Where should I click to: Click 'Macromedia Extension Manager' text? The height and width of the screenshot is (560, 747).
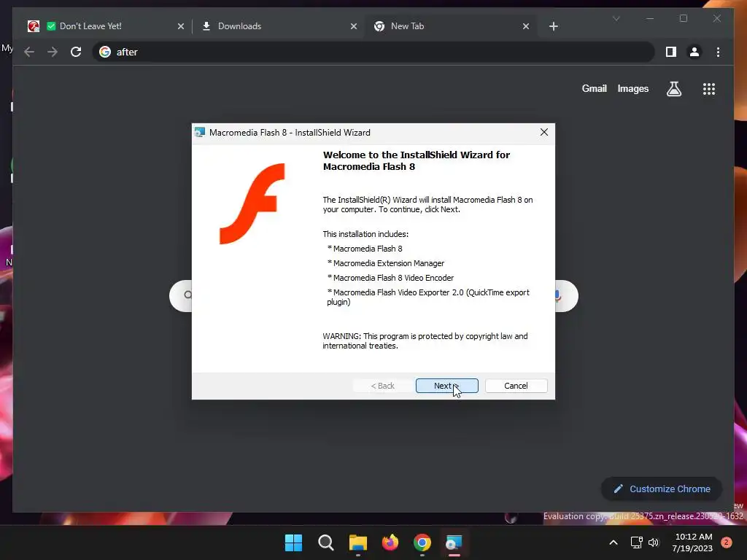pos(389,263)
